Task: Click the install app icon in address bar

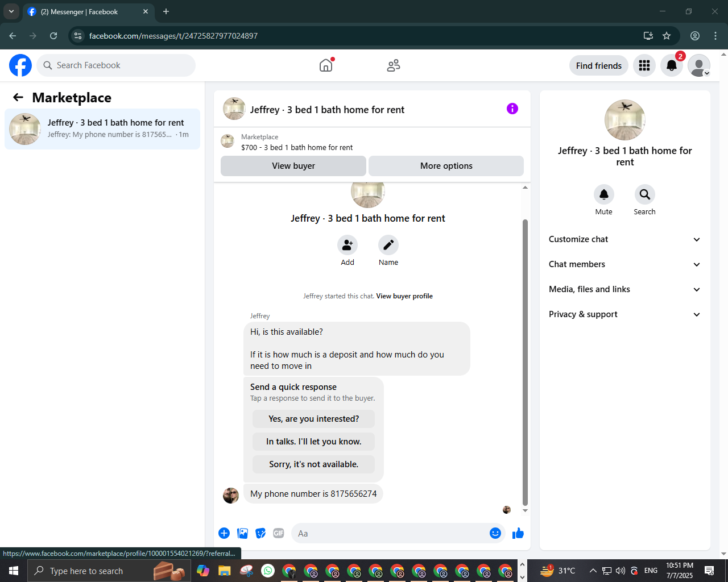Action: (648, 36)
